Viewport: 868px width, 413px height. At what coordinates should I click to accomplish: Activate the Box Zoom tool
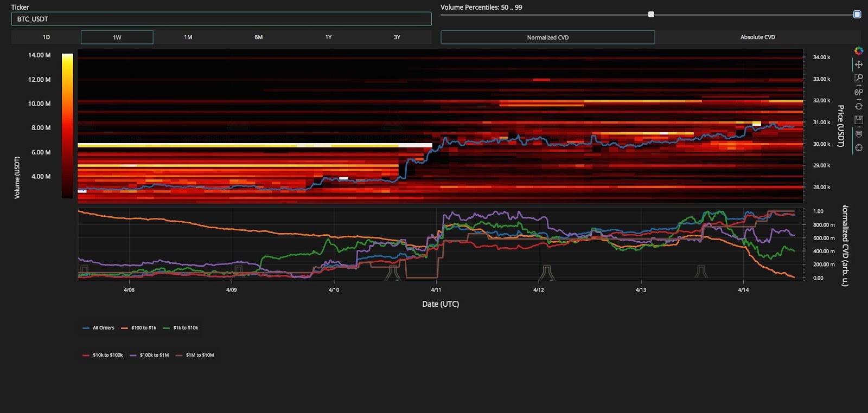(859, 79)
